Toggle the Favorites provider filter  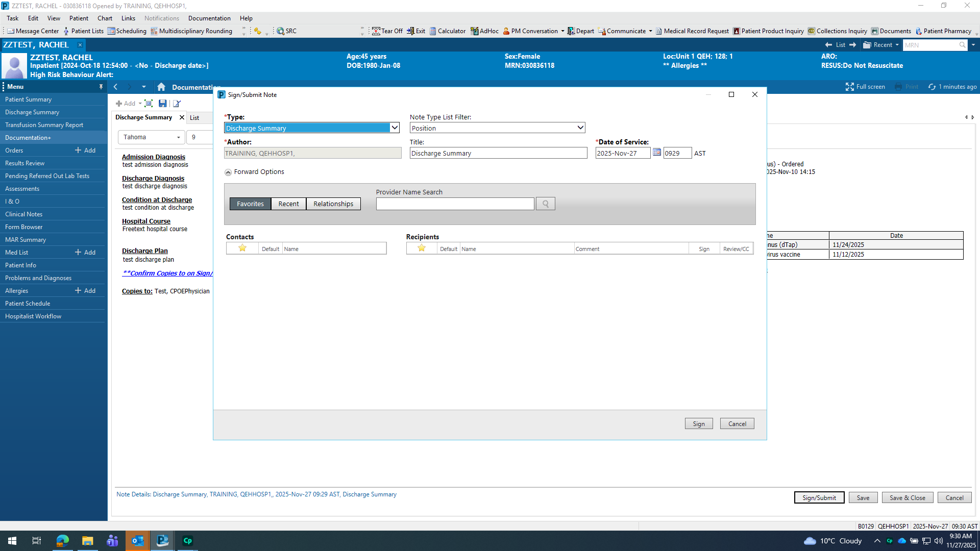pos(250,204)
